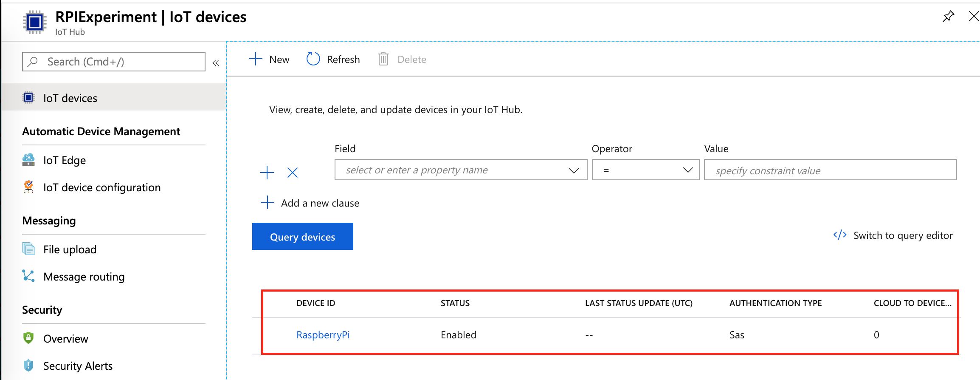Click the cloud to device count 0
Image resolution: width=980 pixels, height=380 pixels.
(876, 335)
